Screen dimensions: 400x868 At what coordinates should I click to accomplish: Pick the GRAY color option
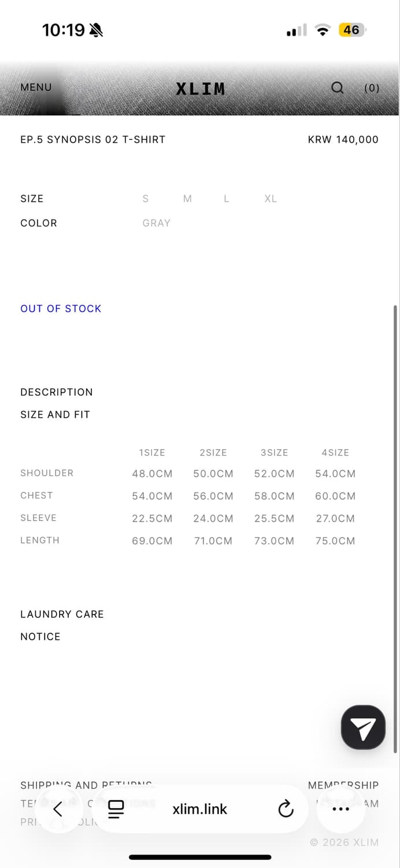tap(156, 223)
